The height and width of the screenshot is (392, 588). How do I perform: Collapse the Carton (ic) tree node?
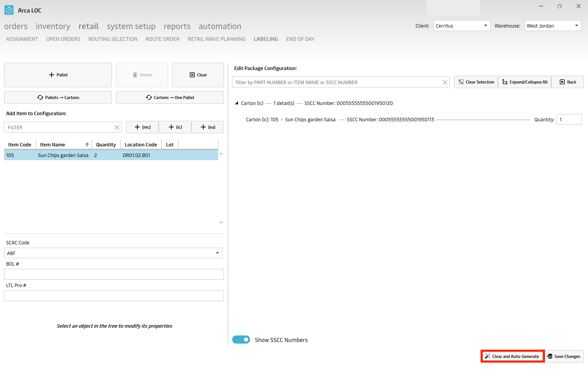236,103
